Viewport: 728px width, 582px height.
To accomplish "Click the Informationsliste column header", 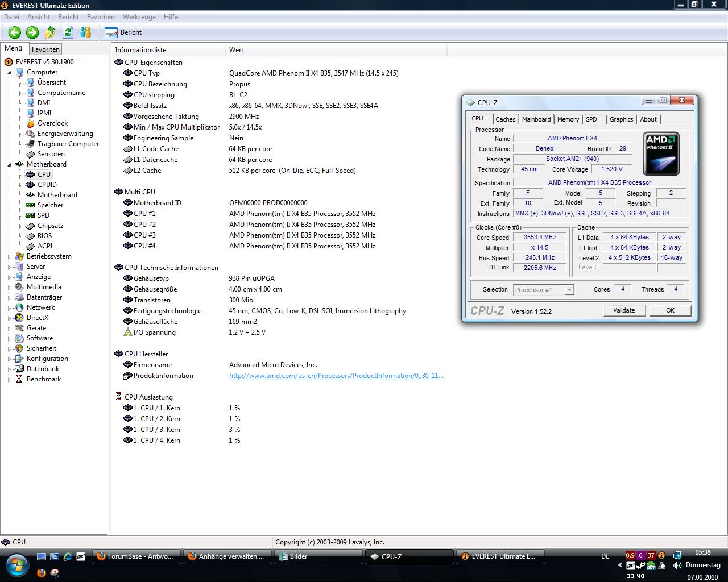I will coord(168,50).
